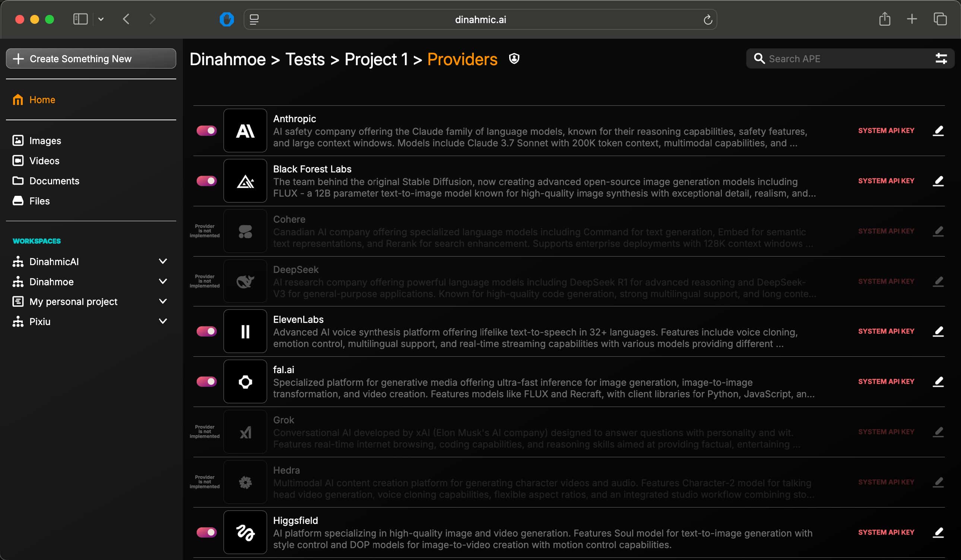The height and width of the screenshot is (560, 961).
Task: Expand the My personal project workspace
Action: point(163,302)
